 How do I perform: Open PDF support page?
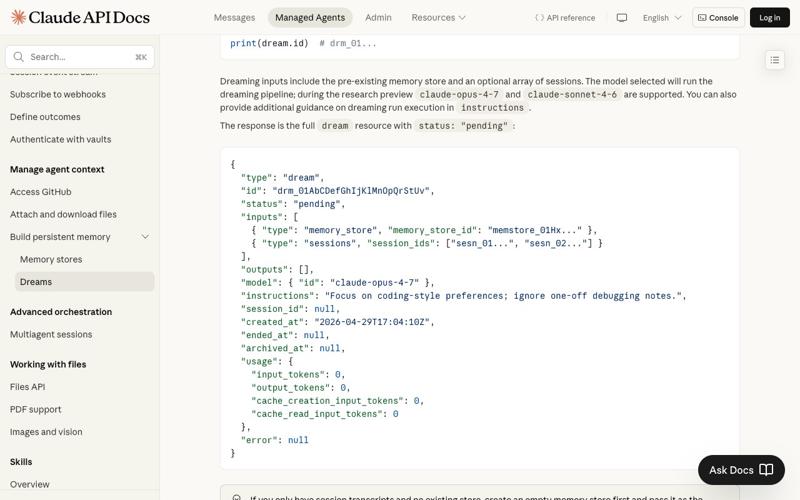click(35, 409)
